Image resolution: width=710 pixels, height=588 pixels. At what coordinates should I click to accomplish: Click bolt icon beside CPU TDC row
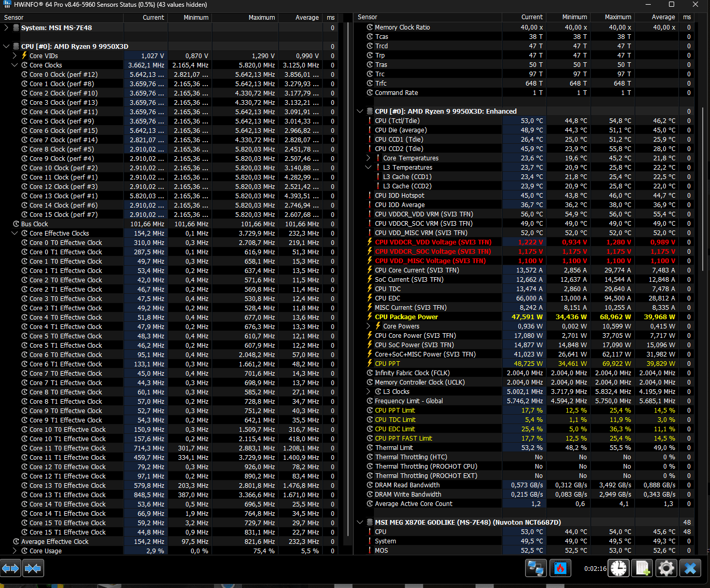click(x=370, y=289)
